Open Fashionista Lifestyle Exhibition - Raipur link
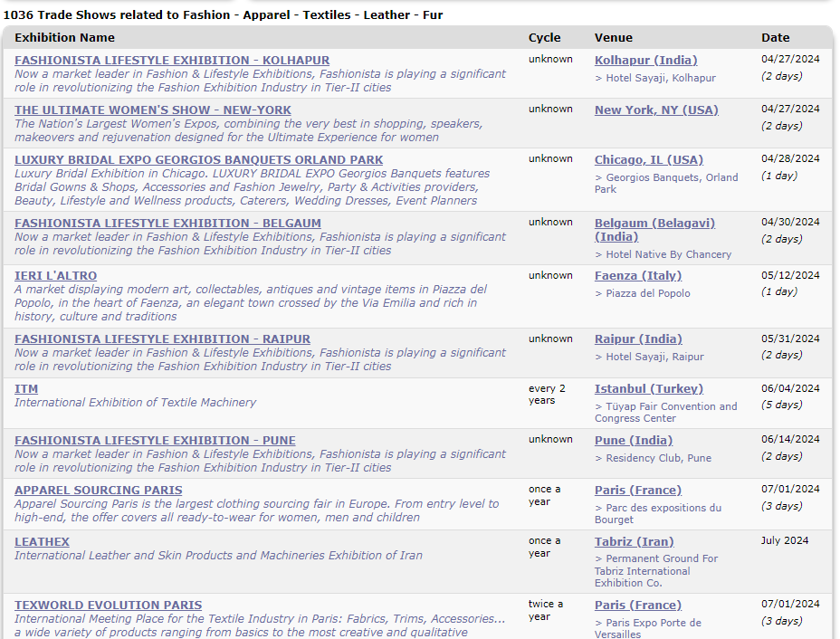The width and height of the screenshot is (840, 639). 162,339
